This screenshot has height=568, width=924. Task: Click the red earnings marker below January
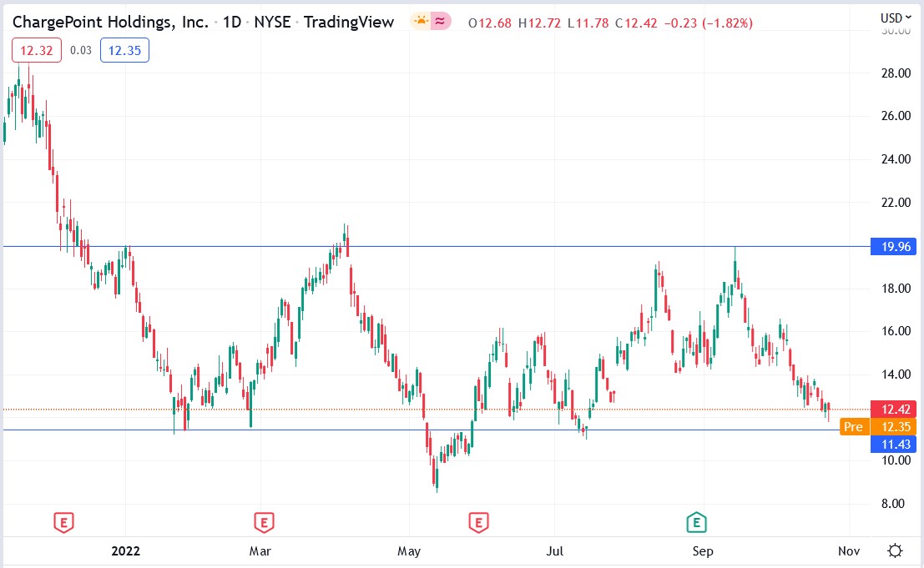(65, 521)
